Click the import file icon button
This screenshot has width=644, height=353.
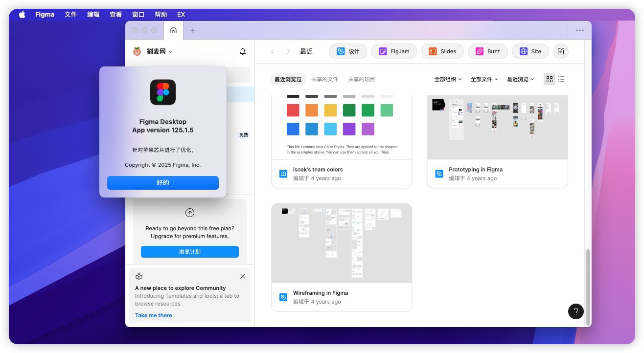tap(561, 51)
